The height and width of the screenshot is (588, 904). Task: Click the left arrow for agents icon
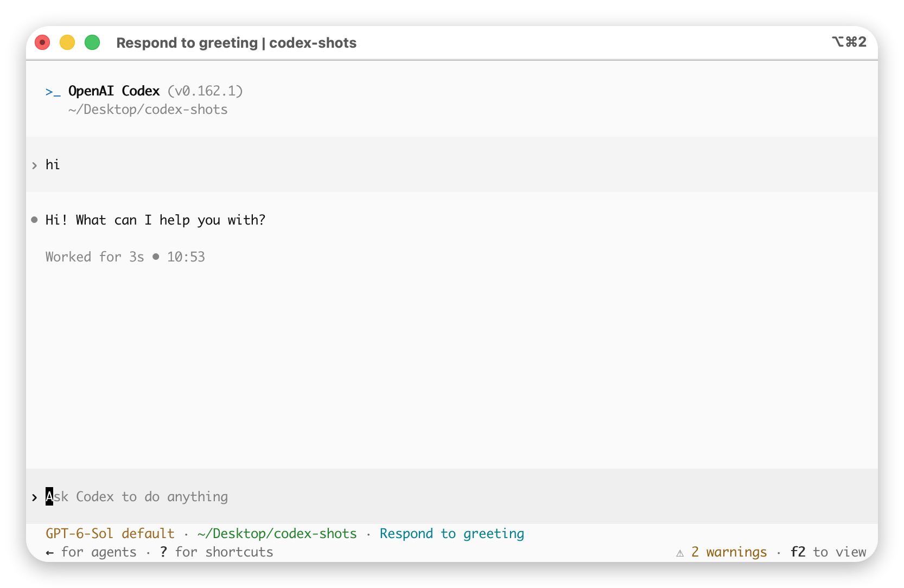pos(50,553)
